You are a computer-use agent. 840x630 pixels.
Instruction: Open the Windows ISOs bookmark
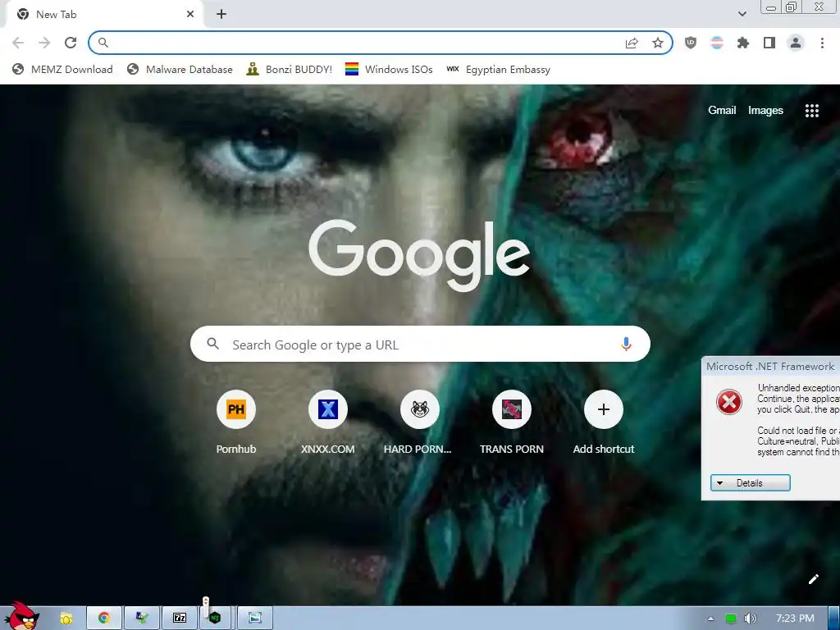(x=389, y=70)
